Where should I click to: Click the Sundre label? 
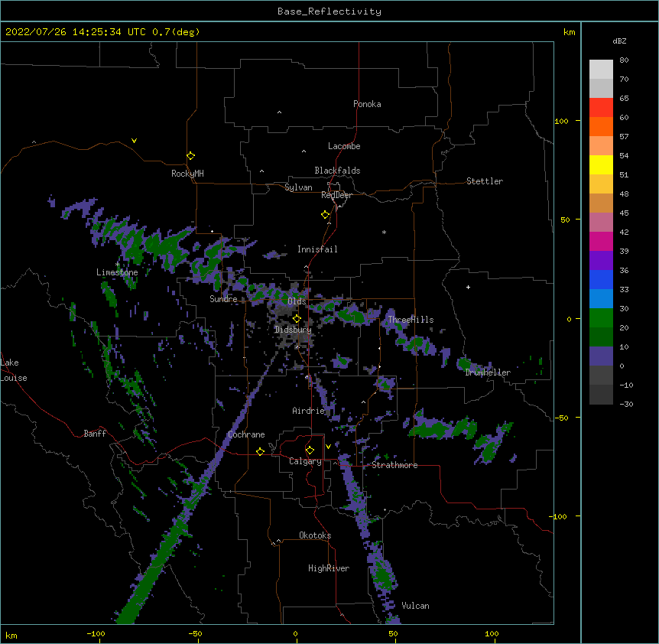[x=223, y=299]
